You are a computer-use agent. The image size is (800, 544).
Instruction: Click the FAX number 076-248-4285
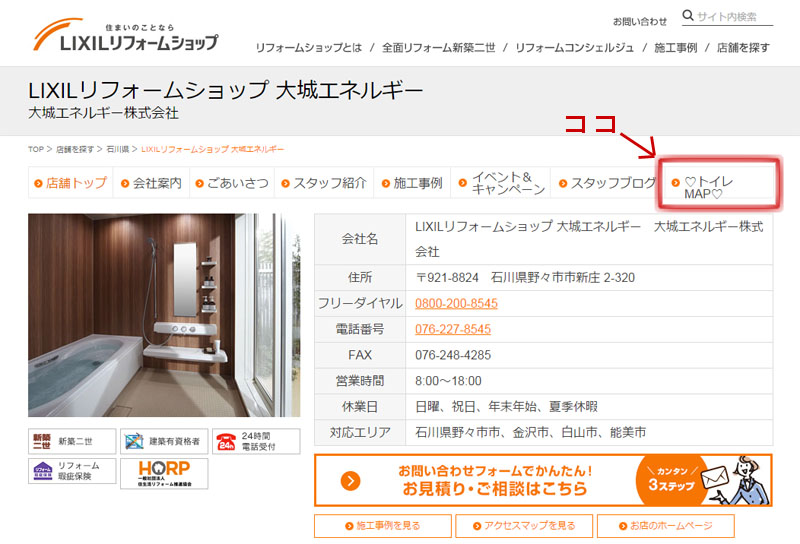tap(453, 355)
